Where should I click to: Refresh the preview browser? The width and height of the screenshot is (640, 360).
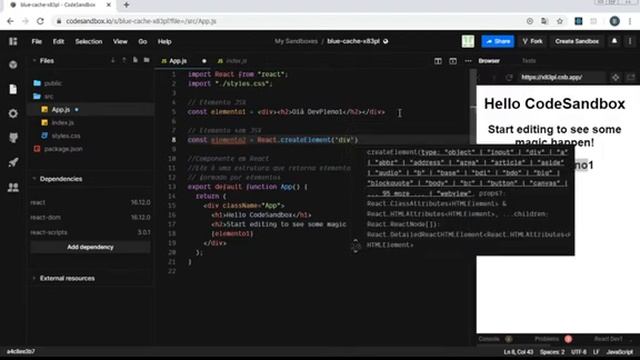509,77
